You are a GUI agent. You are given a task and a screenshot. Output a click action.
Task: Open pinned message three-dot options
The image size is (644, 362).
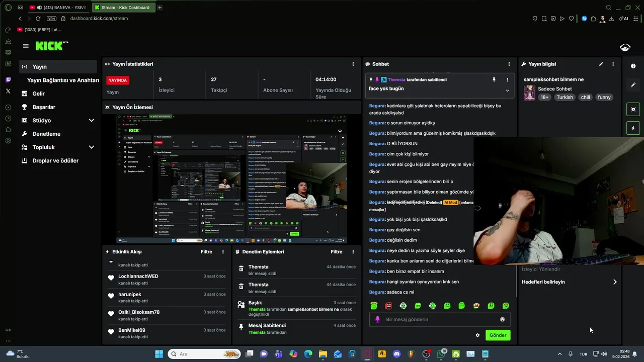point(507,79)
